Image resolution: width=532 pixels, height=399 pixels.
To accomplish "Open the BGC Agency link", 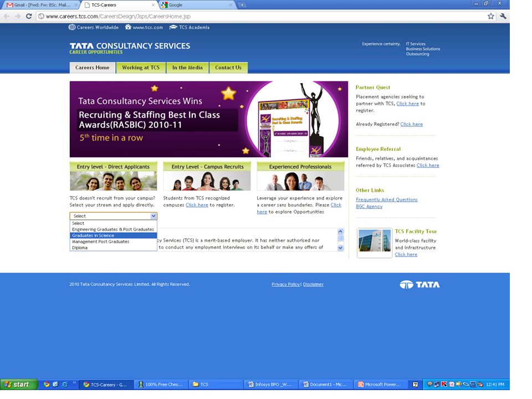I will pos(369,206).
